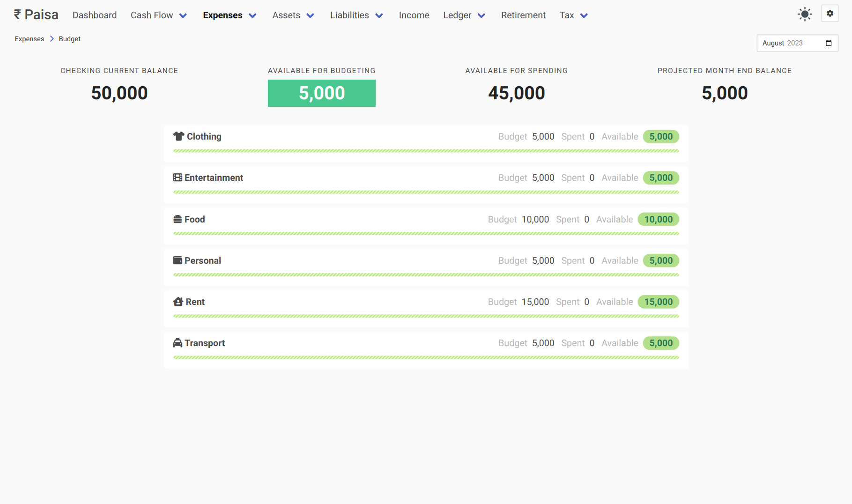Click Clothing available 5,000 badge

(x=661, y=136)
